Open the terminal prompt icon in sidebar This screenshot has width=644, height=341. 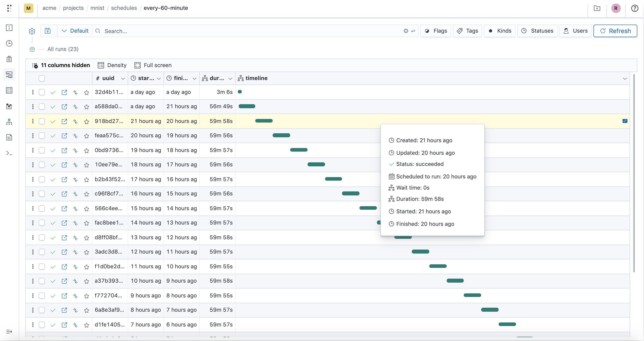[9, 153]
